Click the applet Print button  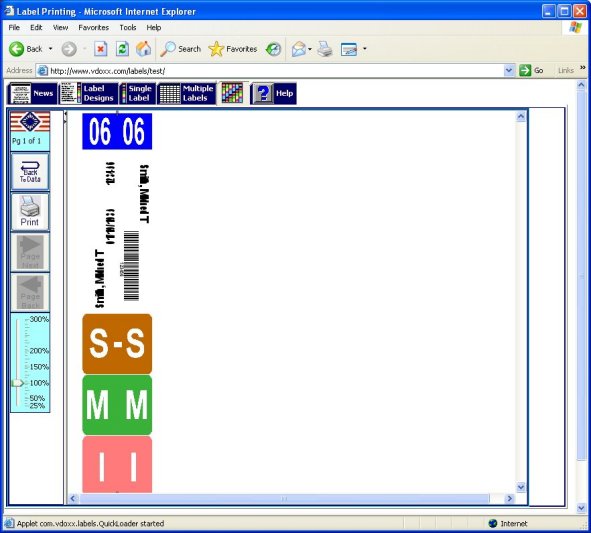30,211
